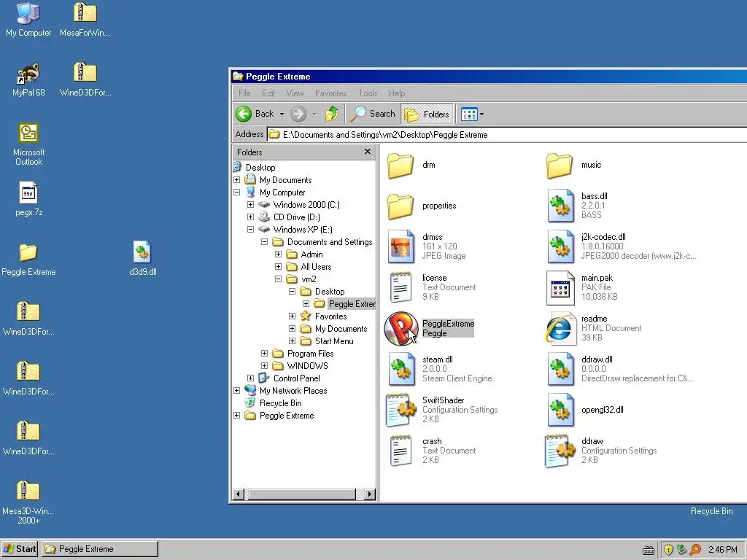Expand the Admin folder node

[x=278, y=254]
